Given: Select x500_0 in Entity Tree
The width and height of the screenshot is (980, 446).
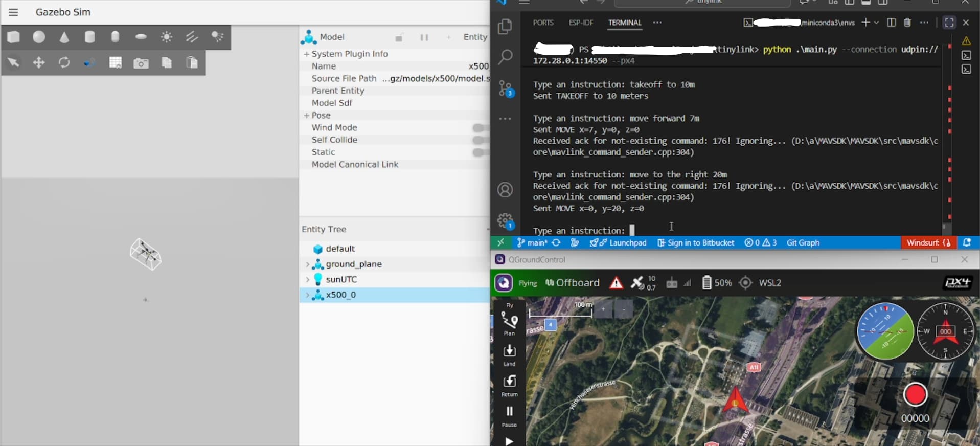Looking at the screenshot, I should [x=340, y=295].
